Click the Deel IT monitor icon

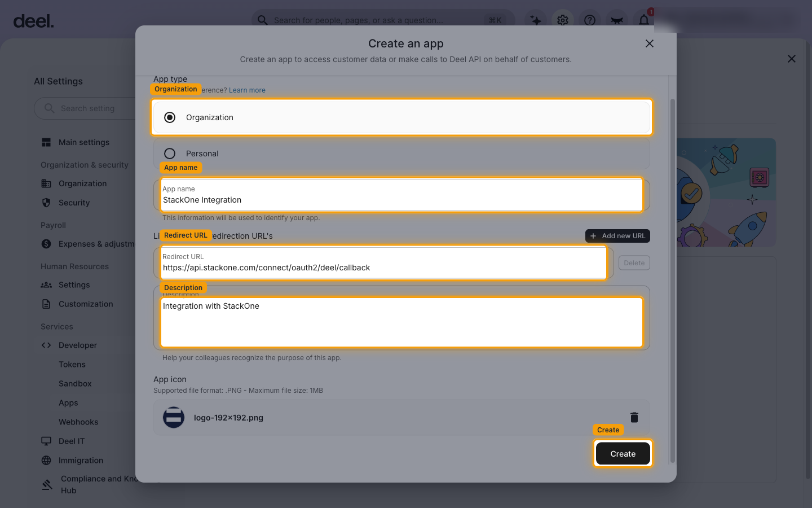[x=46, y=441]
